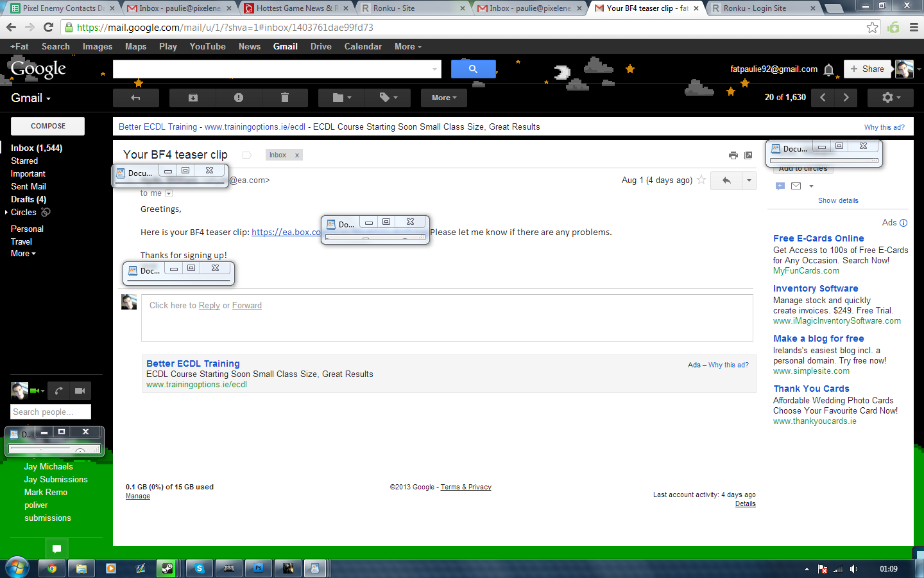Open the Move to folder menu

click(342, 98)
